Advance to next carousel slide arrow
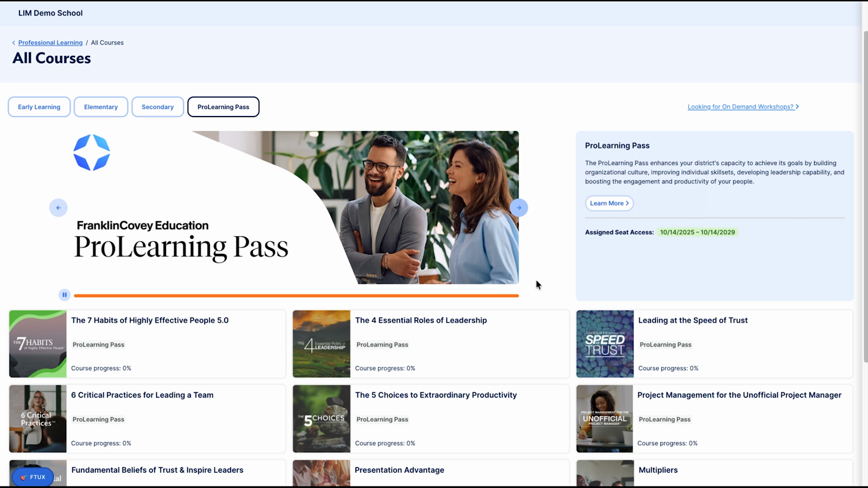The width and height of the screenshot is (868, 488). coord(519,208)
